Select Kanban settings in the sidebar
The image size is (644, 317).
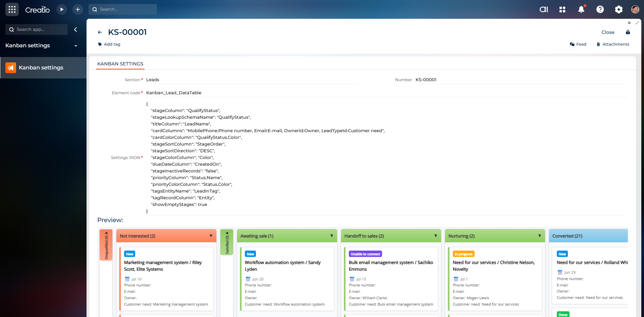43,68
